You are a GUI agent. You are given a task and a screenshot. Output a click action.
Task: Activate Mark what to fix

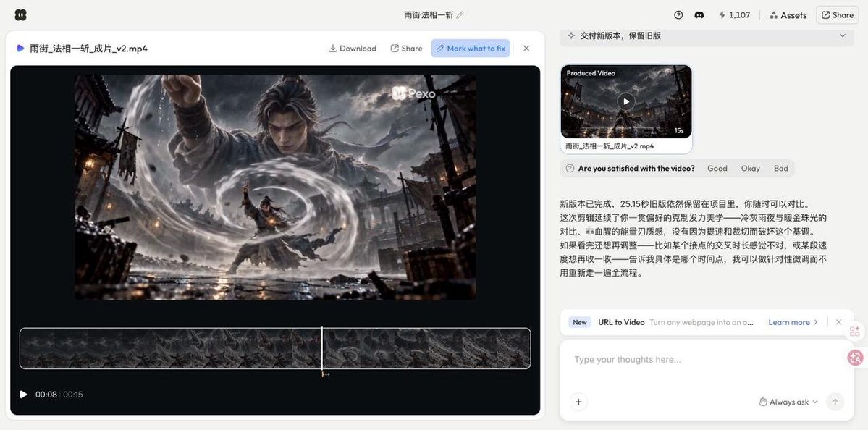pyautogui.click(x=471, y=49)
